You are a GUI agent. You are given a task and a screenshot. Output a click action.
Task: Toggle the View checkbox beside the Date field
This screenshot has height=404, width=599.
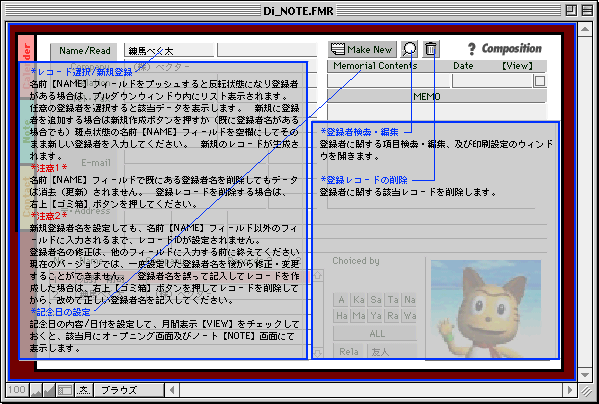coord(540,81)
